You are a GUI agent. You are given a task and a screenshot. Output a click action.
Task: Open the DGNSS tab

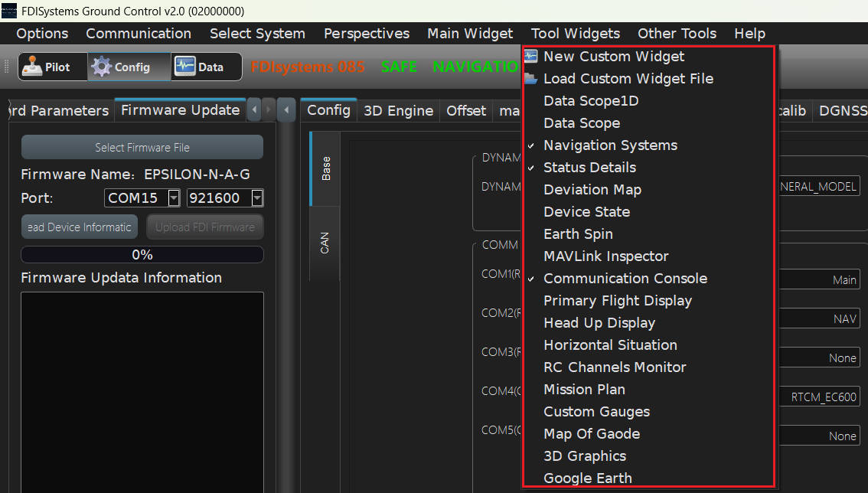[x=841, y=111]
